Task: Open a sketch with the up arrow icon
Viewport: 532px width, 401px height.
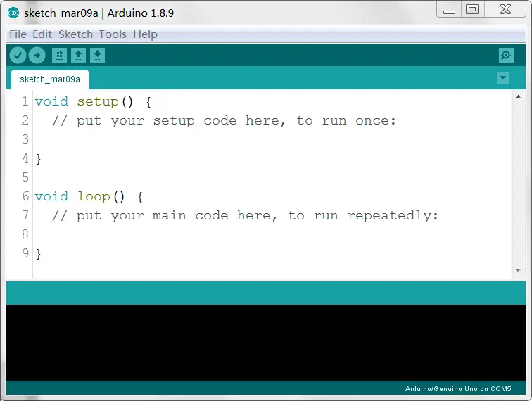Action: (x=78, y=56)
